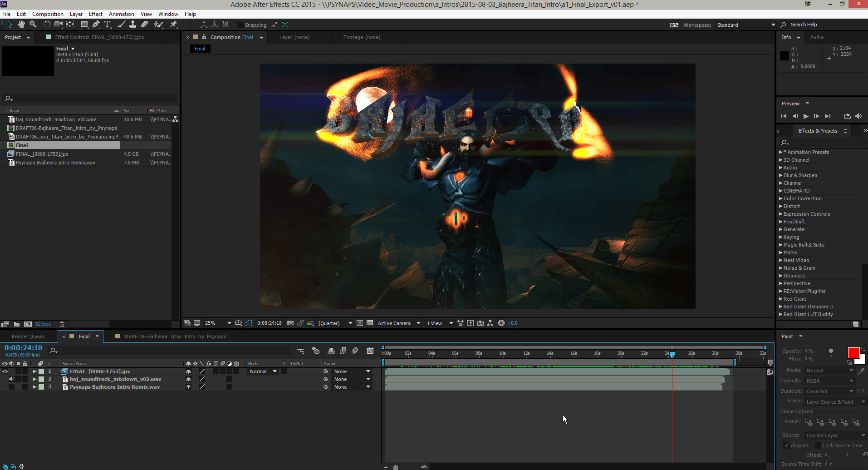Enable motion blur for all layers
Viewport: 868px width, 470px height.
(x=355, y=351)
